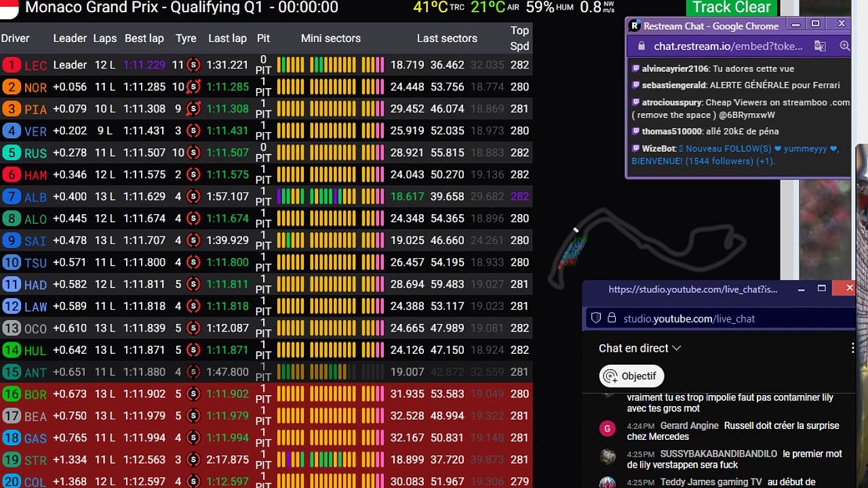Click the Last lap column header

click(227, 39)
